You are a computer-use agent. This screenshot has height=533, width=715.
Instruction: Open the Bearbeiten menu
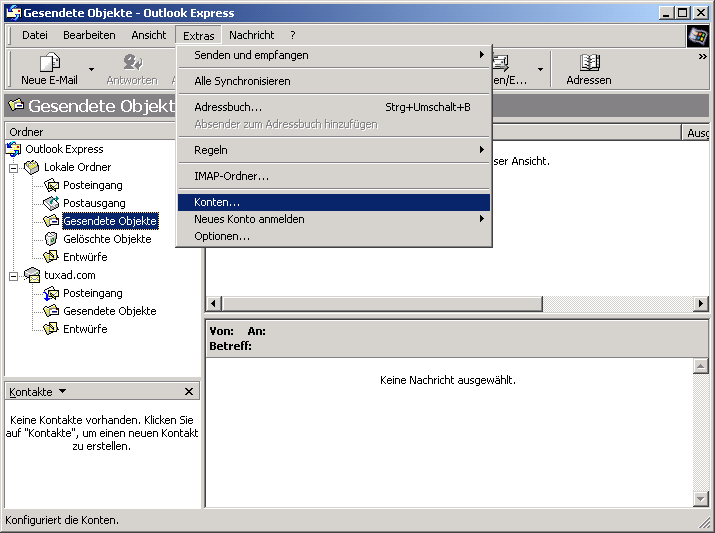point(89,35)
